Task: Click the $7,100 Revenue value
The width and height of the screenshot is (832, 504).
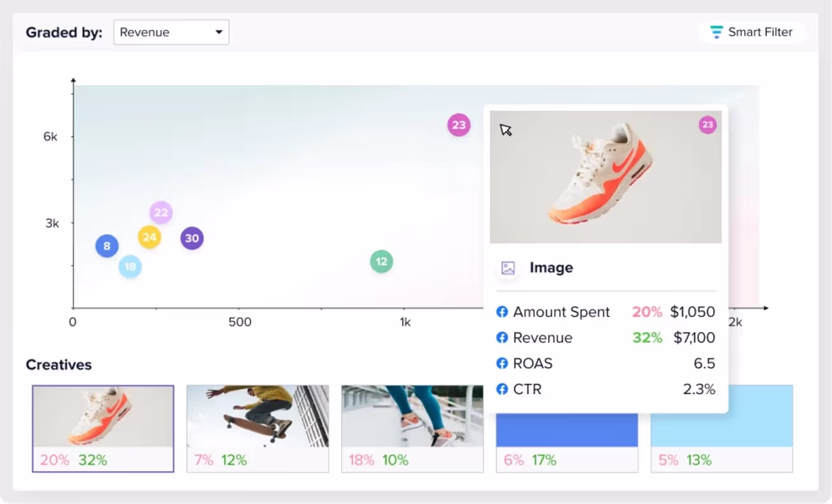Action: pos(694,337)
